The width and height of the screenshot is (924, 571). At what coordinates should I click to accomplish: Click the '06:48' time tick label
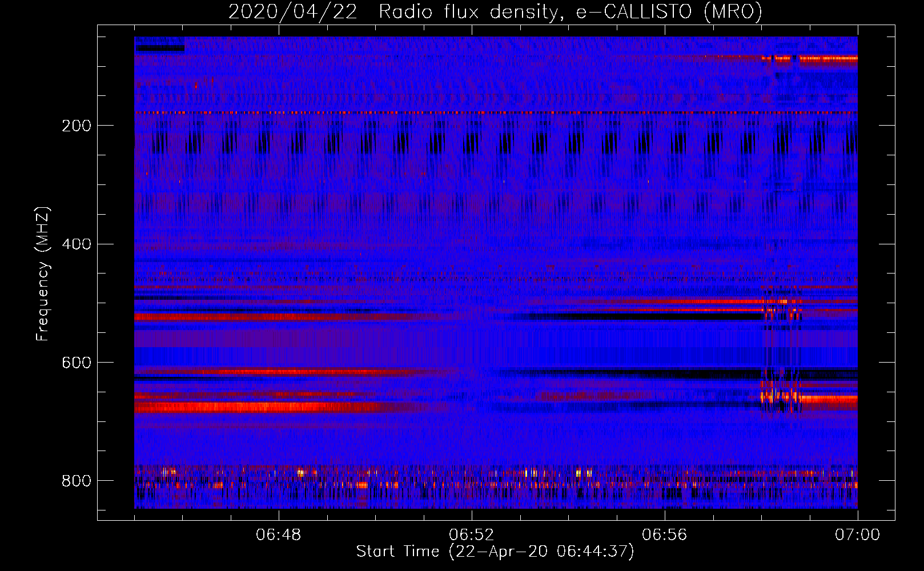click(x=279, y=534)
